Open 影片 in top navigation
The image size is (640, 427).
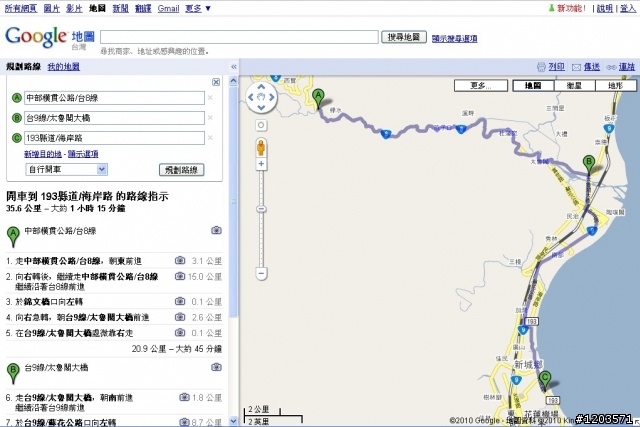74,9
